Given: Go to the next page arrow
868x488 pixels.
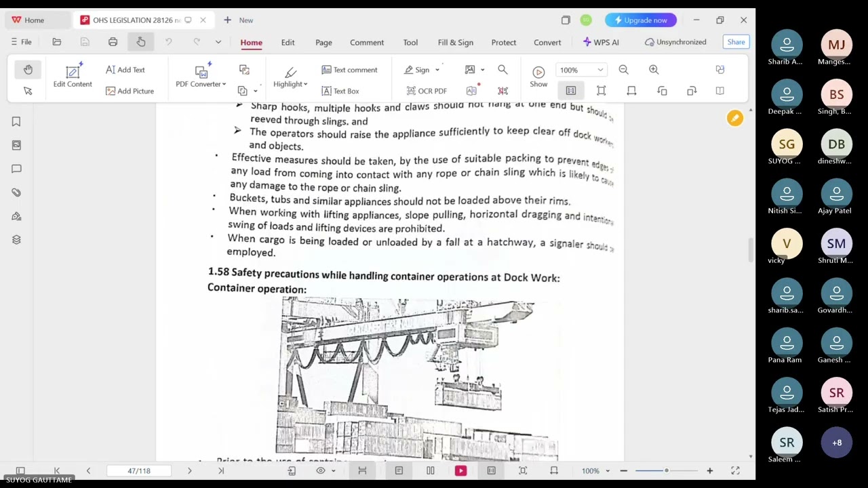Looking at the screenshot, I should pyautogui.click(x=189, y=470).
